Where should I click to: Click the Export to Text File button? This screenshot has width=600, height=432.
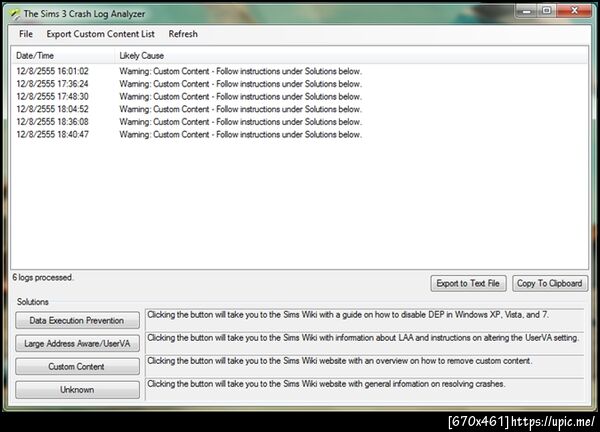(x=468, y=284)
